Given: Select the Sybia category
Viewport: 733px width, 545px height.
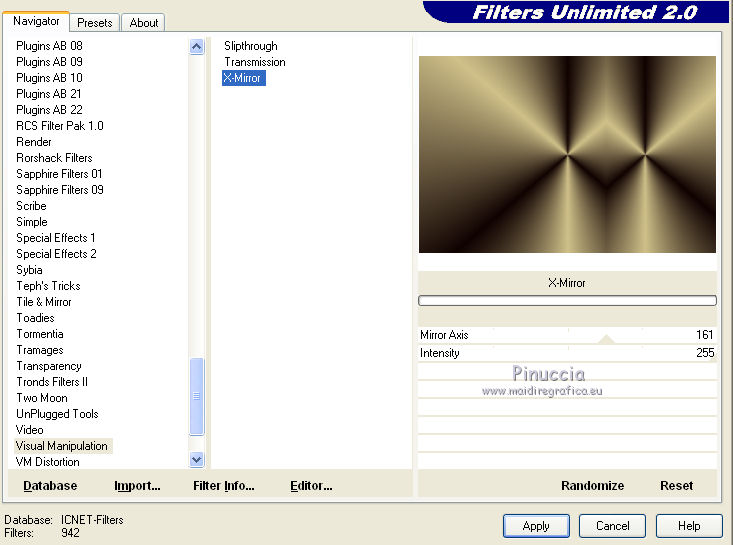Looking at the screenshot, I should pos(29,270).
